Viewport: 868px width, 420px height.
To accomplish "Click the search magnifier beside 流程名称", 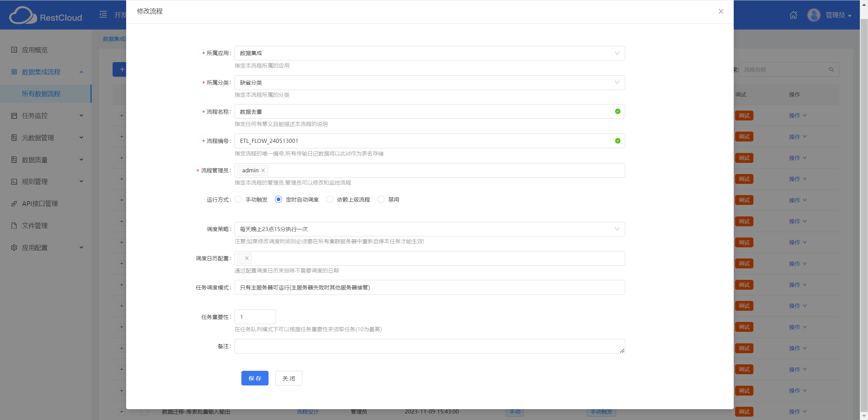I will [831, 70].
